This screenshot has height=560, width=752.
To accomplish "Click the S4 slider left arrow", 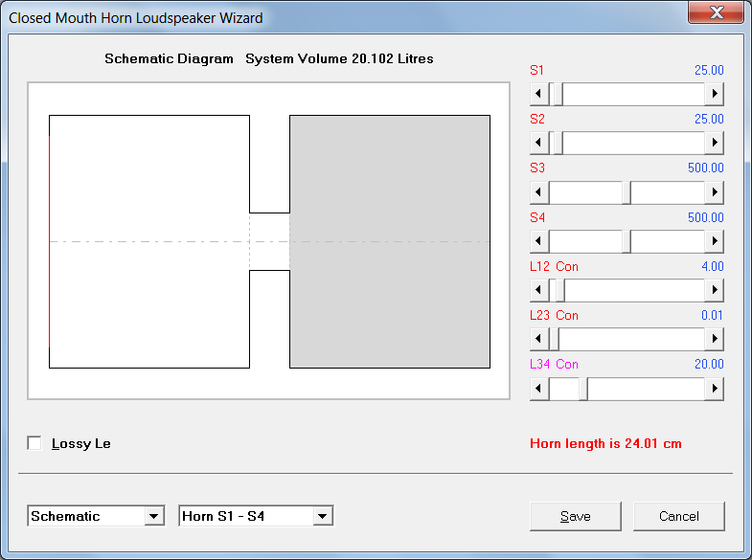I will point(539,241).
